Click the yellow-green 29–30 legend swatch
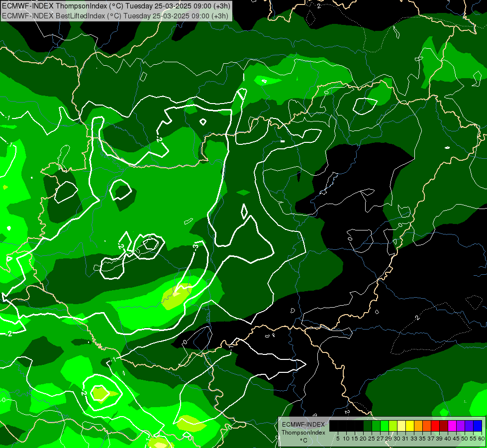 pyautogui.click(x=393, y=426)
